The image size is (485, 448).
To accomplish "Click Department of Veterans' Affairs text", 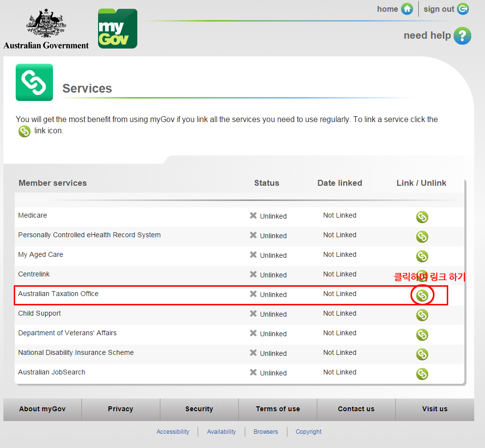I will point(68,333).
